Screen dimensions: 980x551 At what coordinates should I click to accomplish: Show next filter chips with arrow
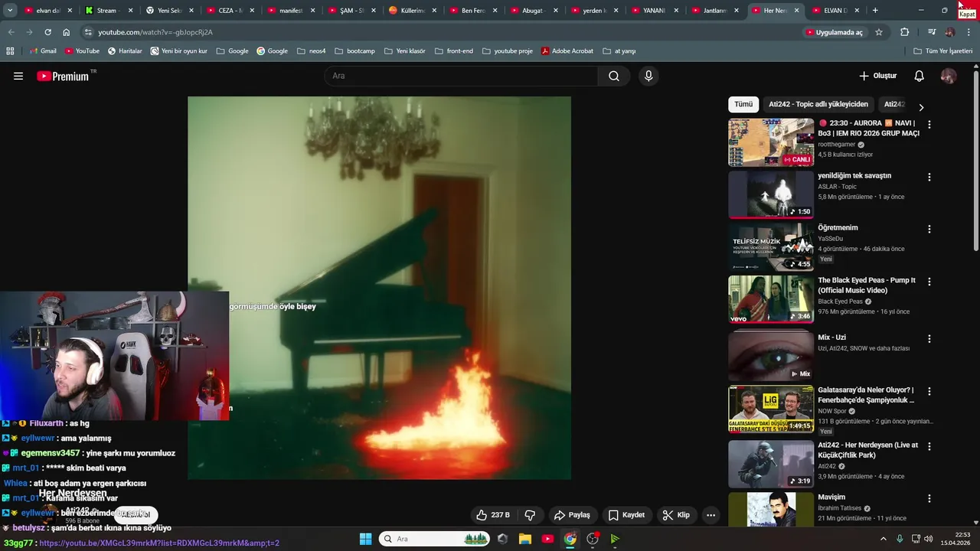click(921, 107)
